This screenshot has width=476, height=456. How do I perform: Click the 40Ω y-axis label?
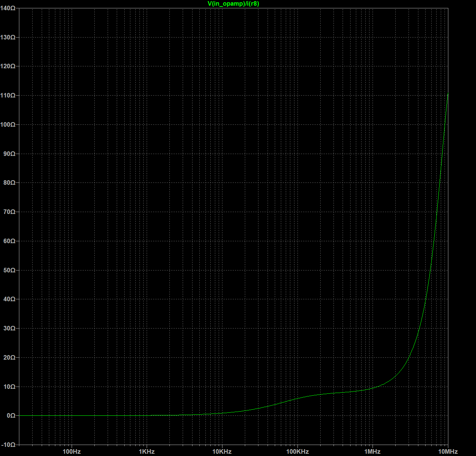9,299
